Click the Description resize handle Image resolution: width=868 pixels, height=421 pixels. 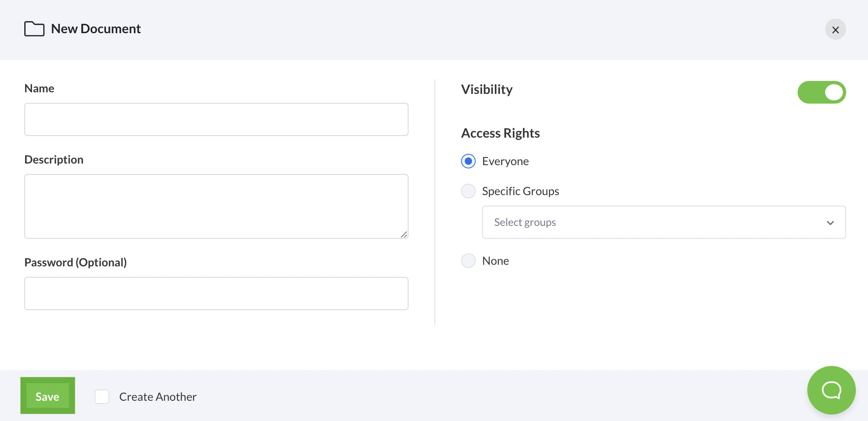pos(404,234)
